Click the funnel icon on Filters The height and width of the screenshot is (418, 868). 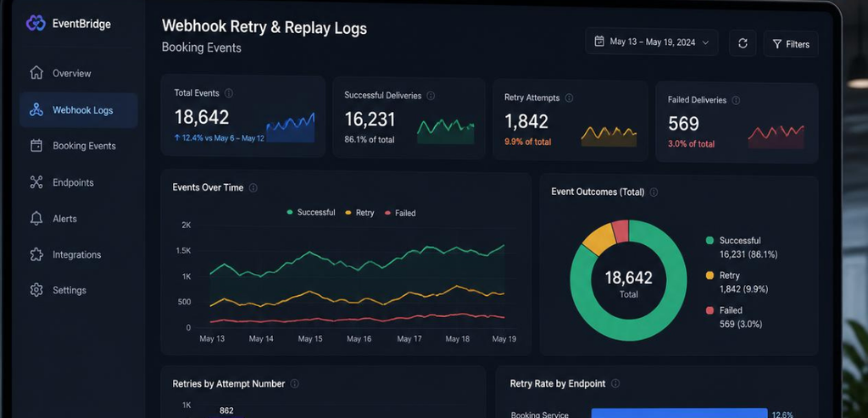coord(776,44)
